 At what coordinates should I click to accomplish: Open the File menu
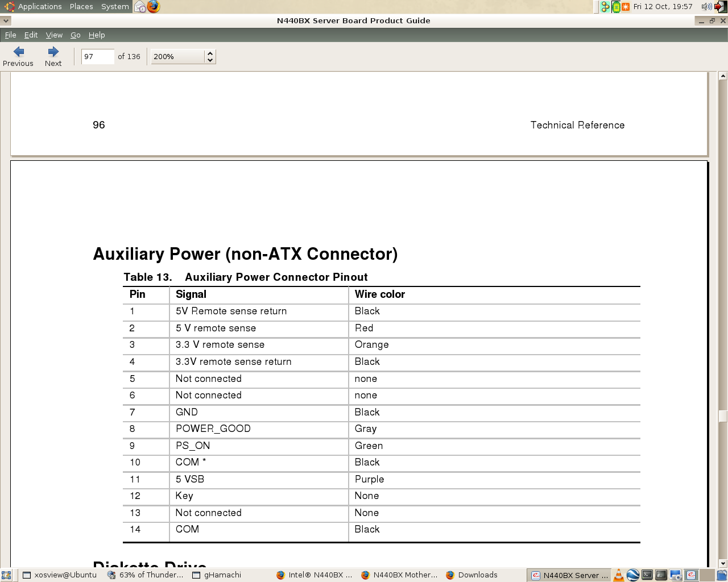click(10, 35)
